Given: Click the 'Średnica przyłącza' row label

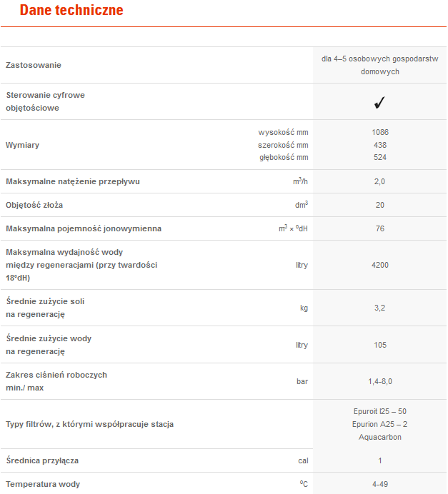Looking at the screenshot, I should point(43,460).
